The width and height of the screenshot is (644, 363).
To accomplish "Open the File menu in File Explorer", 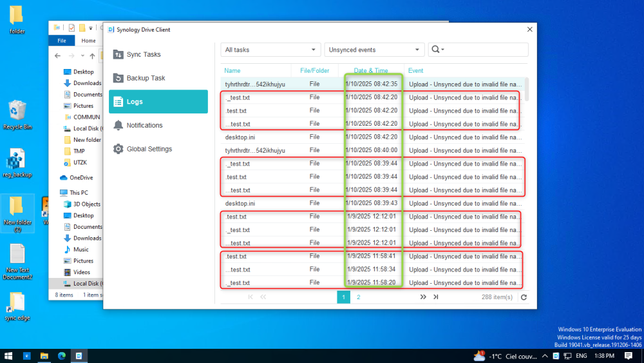I will coord(62,41).
